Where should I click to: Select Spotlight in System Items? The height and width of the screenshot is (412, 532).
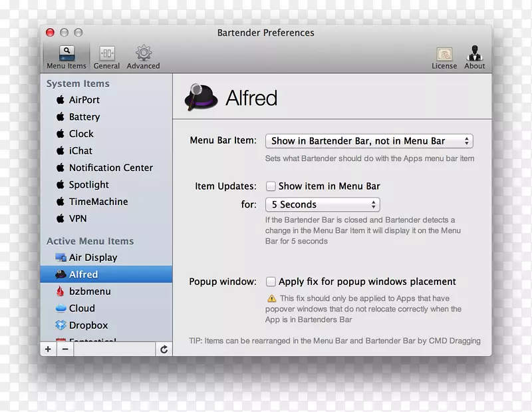106,184
